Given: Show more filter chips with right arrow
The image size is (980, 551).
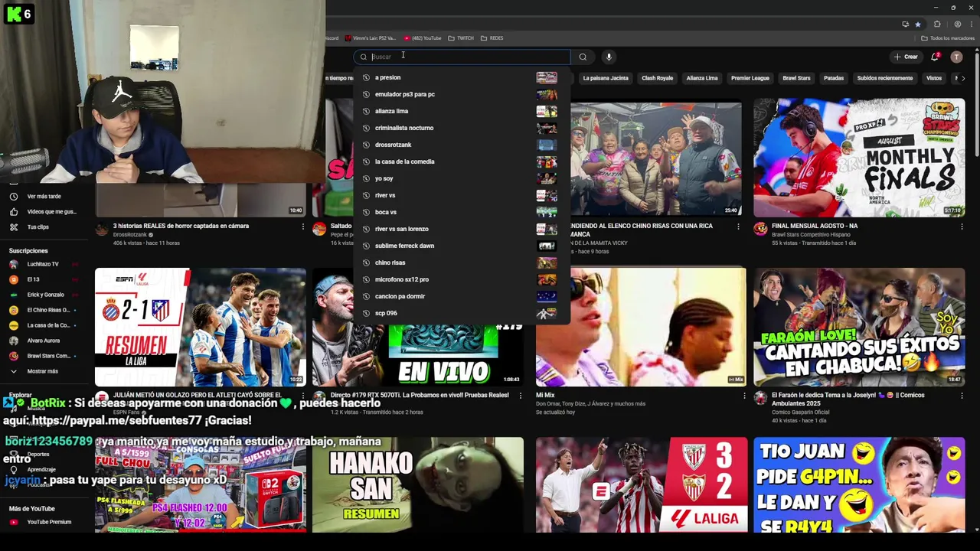Looking at the screenshot, I should click(963, 78).
